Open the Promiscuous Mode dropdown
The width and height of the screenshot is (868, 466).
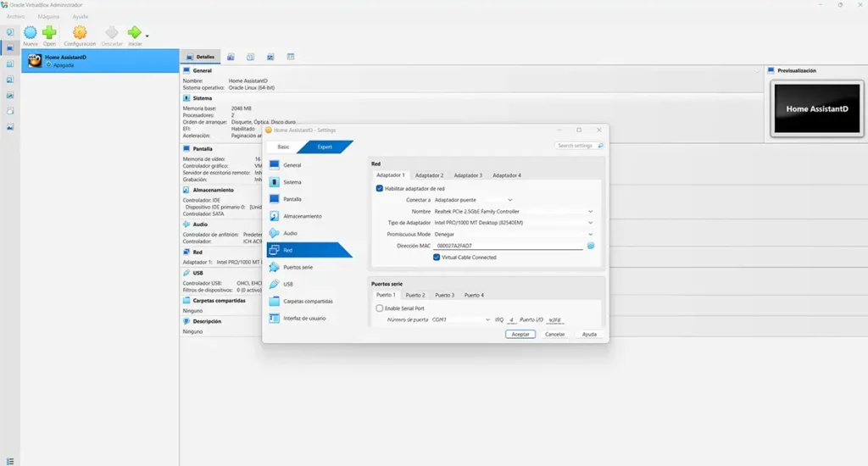[513, 235]
